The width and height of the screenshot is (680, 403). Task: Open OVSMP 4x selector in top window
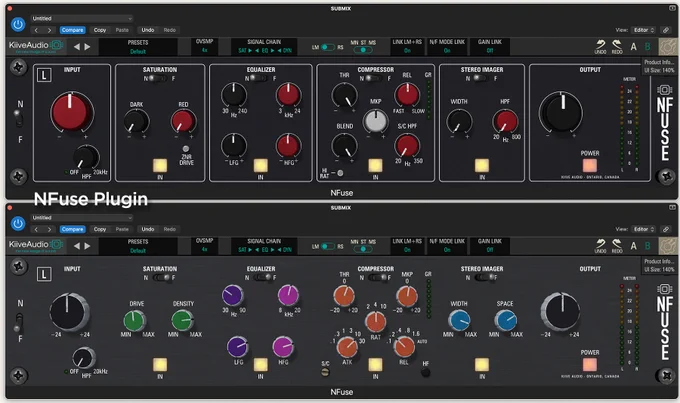pos(204,46)
